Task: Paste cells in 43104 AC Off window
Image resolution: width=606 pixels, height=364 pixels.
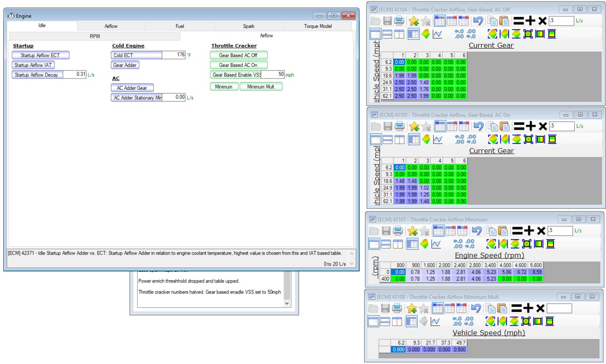Action: [504, 20]
